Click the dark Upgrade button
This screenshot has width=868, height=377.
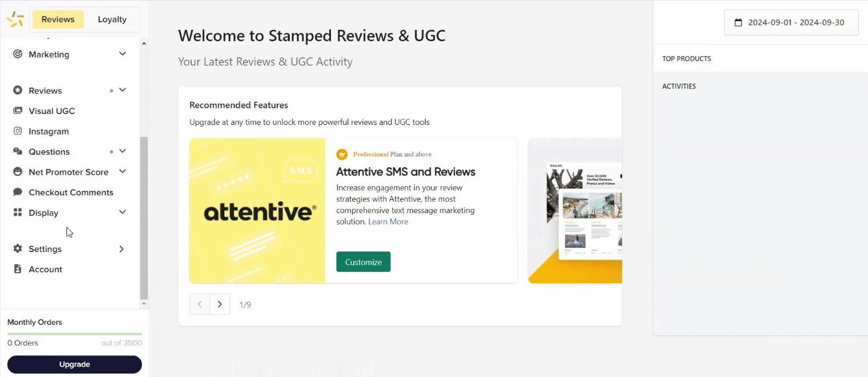tap(74, 364)
